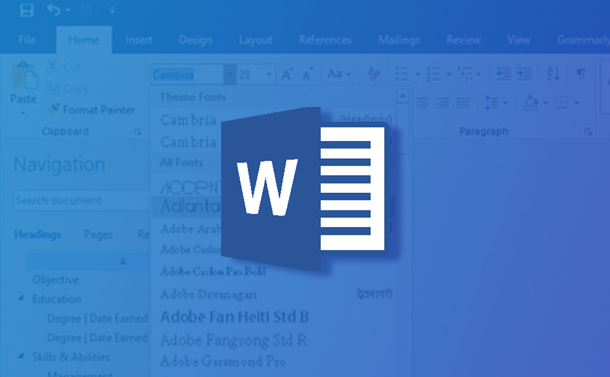
Task: Click the Undo arrow icon
Action: click(x=53, y=10)
